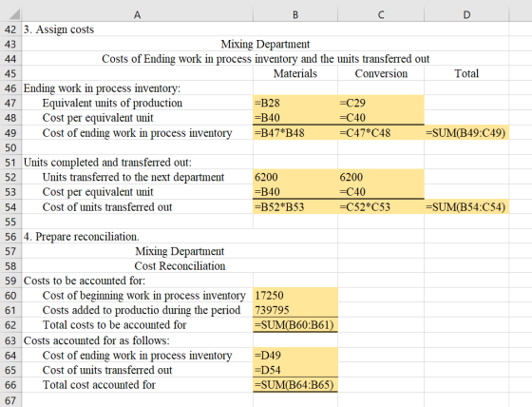Click 'Cost per equivalent unit' in row 53

point(98,192)
